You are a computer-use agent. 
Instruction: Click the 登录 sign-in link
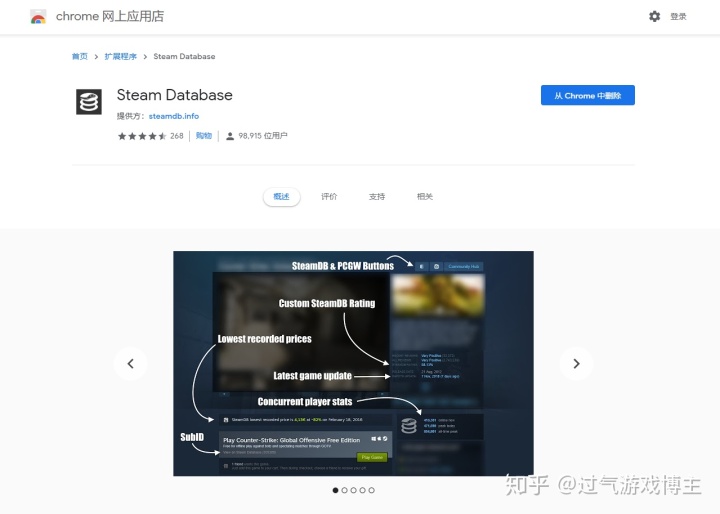(678, 17)
